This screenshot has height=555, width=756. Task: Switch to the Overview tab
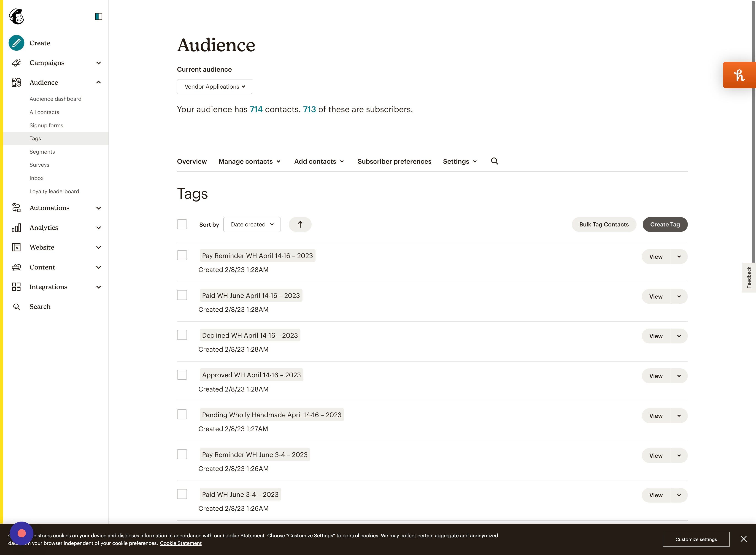point(192,161)
